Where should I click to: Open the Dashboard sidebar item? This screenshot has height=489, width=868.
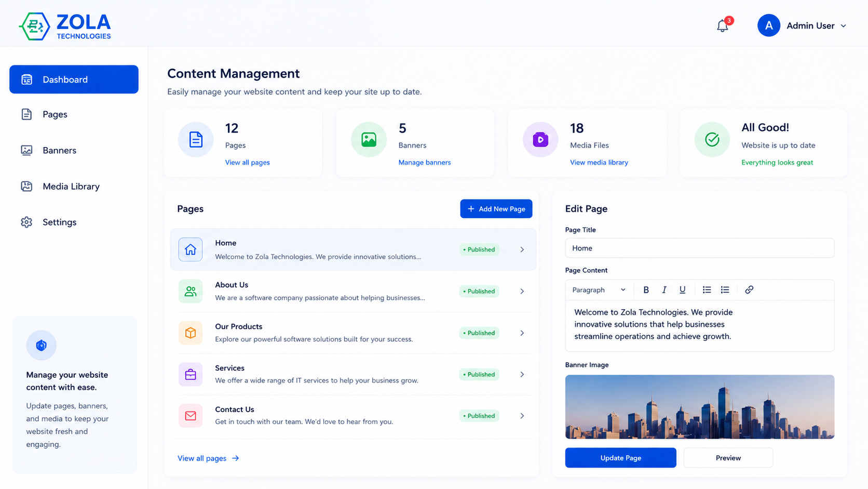coord(74,80)
